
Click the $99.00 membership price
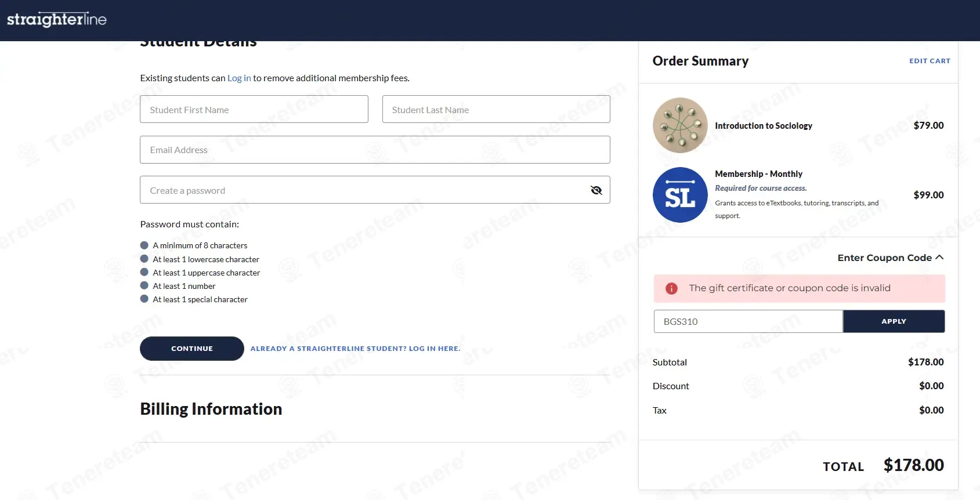(928, 195)
